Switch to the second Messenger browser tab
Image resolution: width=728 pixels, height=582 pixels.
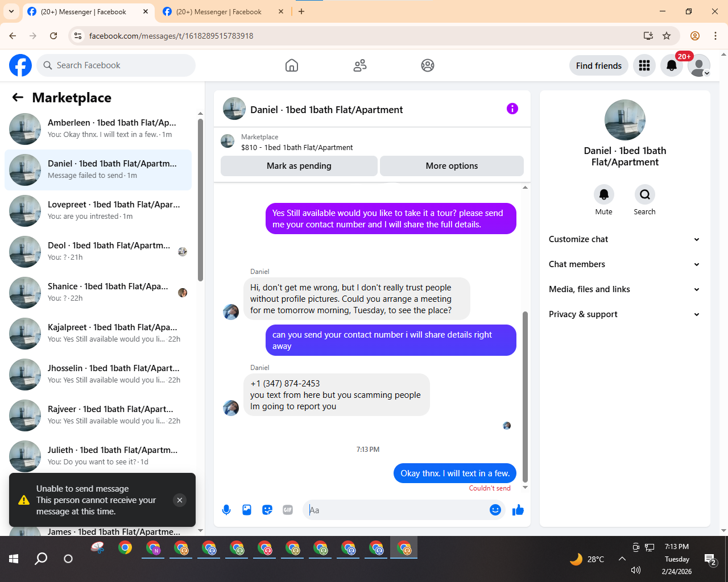coord(219,11)
